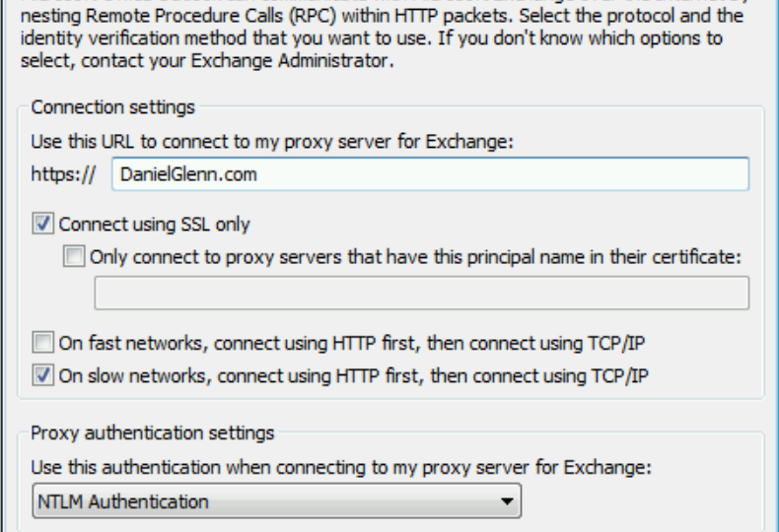Click the Proxy authentication settings group heading

tap(153, 432)
